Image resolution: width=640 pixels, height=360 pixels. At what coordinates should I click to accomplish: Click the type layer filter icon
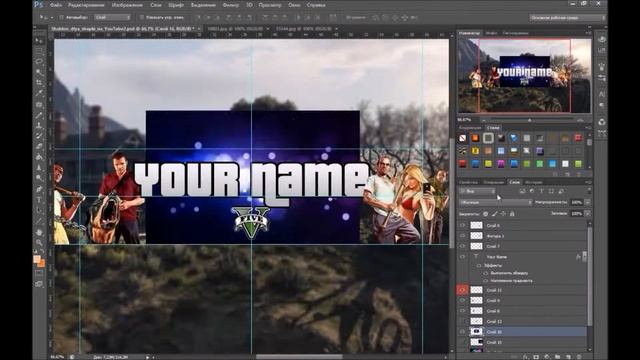click(542, 191)
